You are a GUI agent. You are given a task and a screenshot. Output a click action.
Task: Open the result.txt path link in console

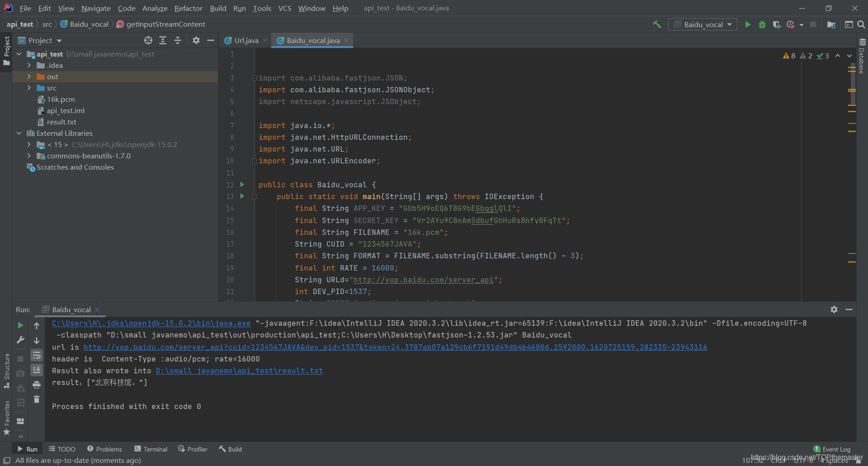[239, 371]
